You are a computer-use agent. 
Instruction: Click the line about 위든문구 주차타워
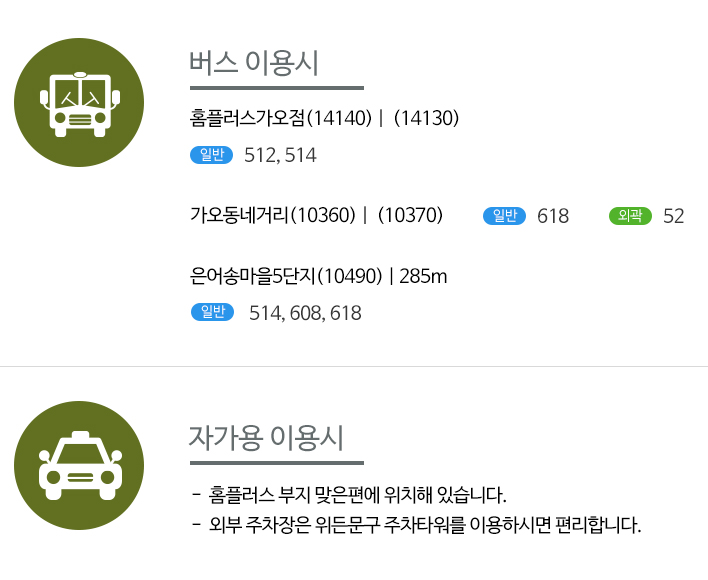(416, 525)
